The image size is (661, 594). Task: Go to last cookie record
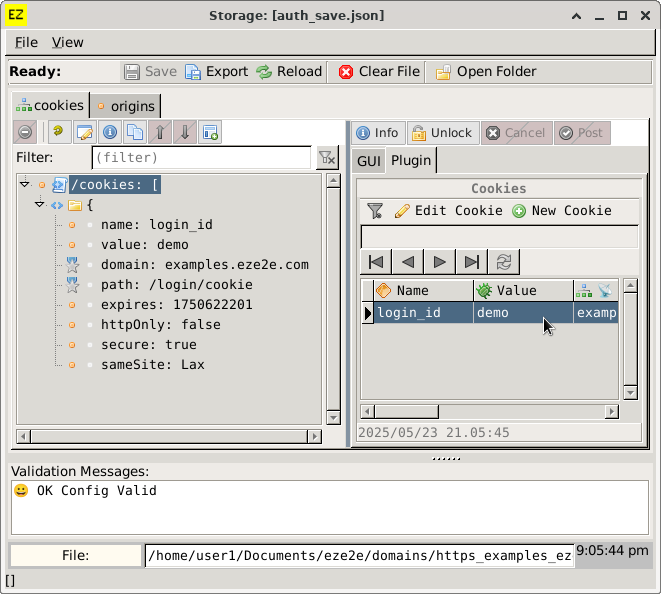[472, 262]
